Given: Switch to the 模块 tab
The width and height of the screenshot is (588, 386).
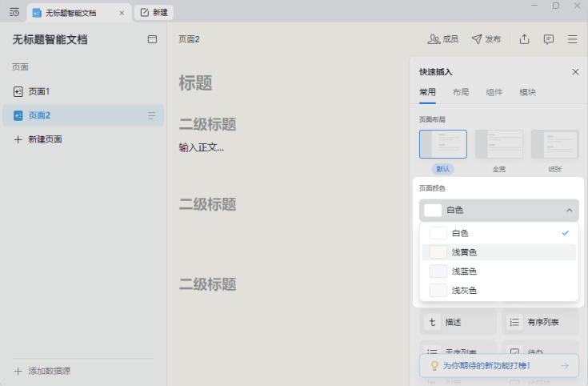Looking at the screenshot, I should [x=527, y=92].
